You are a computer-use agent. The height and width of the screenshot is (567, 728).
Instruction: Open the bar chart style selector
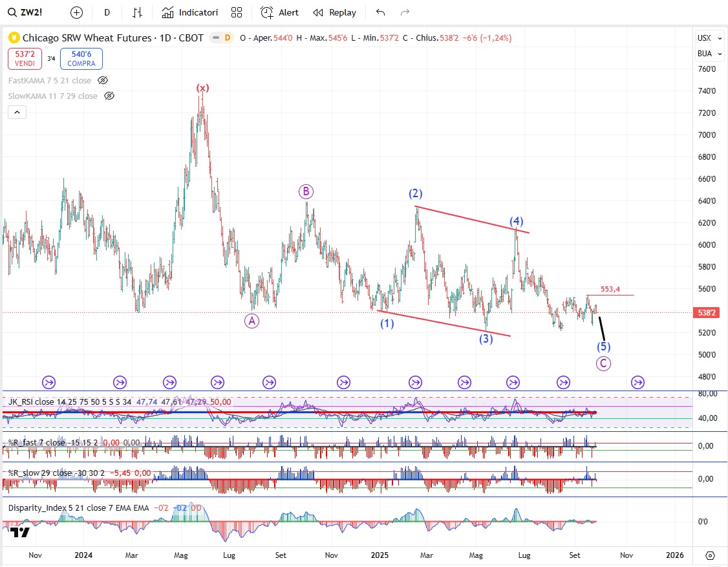pyautogui.click(x=137, y=12)
